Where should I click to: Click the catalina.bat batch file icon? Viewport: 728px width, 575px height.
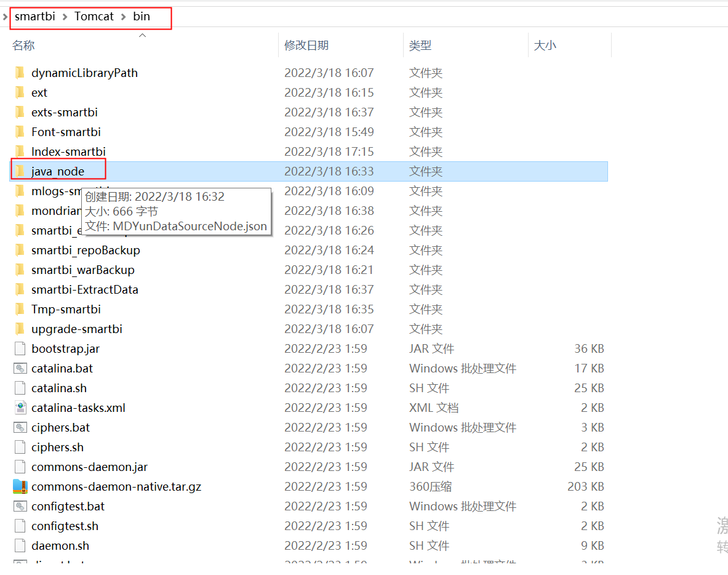(20, 368)
